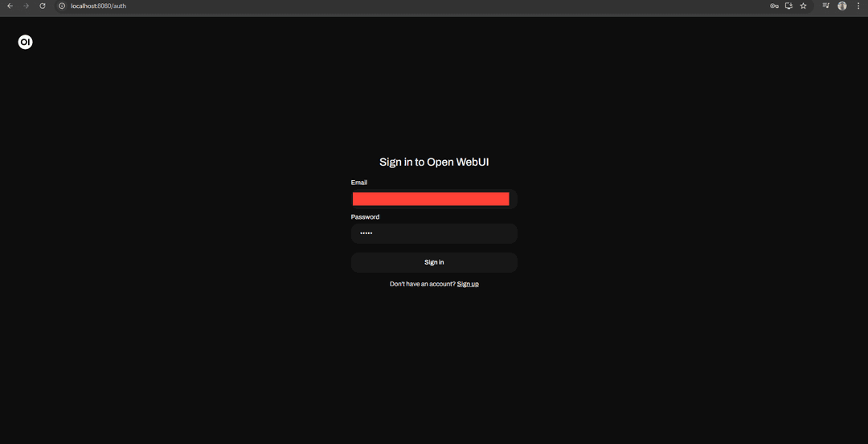Image resolution: width=868 pixels, height=444 pixels.
Task: Reload the localhost auth page
Action: (x=43, y=6)
